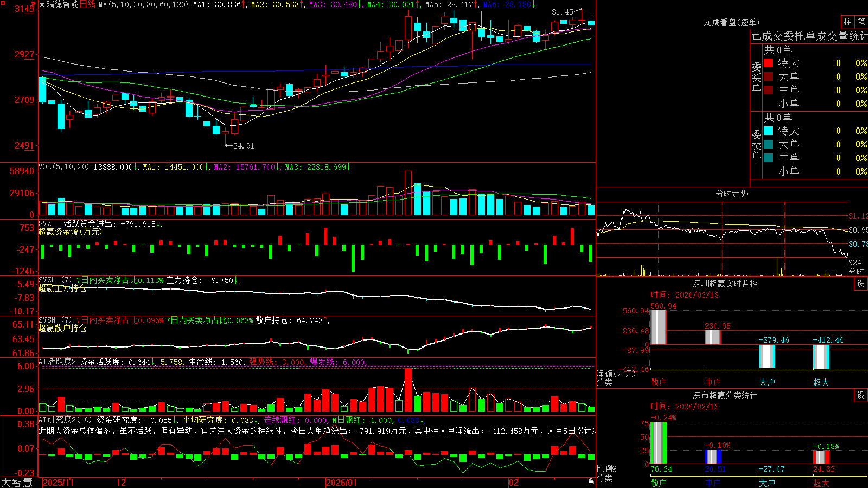This screenshot has height=488, width=868.
Task: Click the 瑞德智能 stock name
Action: pyautogui.click(x=62, y=4)
